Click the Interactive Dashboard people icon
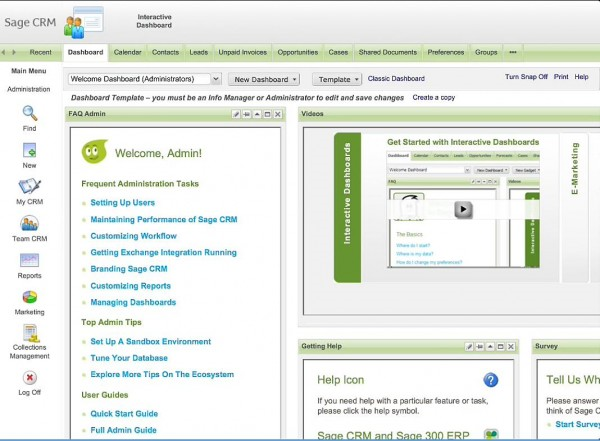Image resolution: width=602 pixels, height=441 pixels. (84, 23)
